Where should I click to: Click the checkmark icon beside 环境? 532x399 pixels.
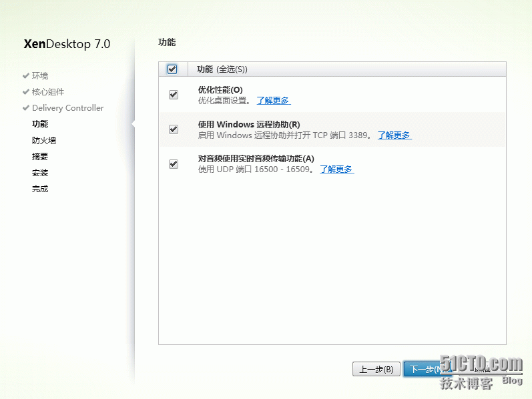pyautogui.click(x=26, y=75)
